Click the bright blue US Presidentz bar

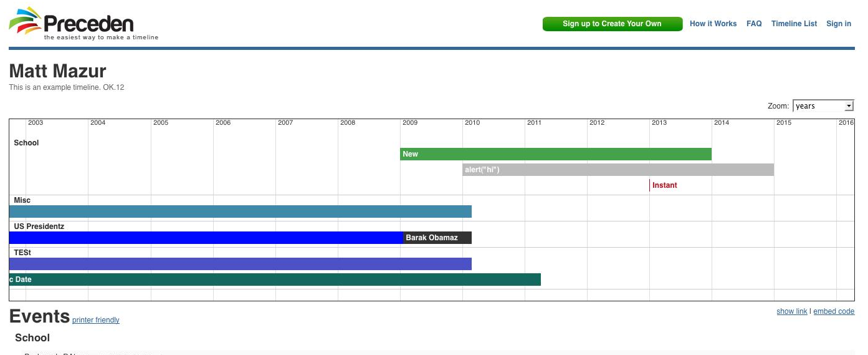[x=206, y=238]
